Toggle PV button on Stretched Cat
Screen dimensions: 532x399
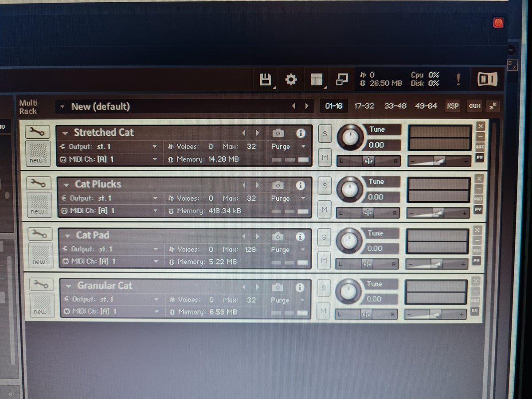tap(480, 157)
